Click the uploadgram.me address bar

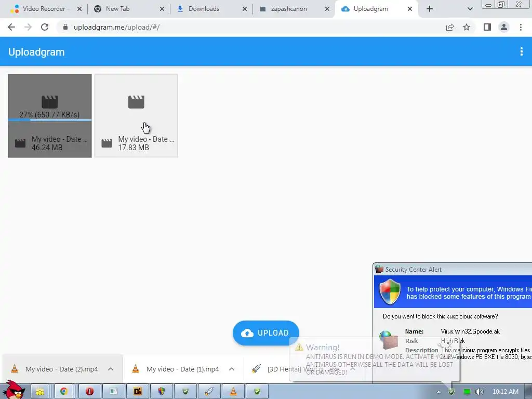(251, 27)
